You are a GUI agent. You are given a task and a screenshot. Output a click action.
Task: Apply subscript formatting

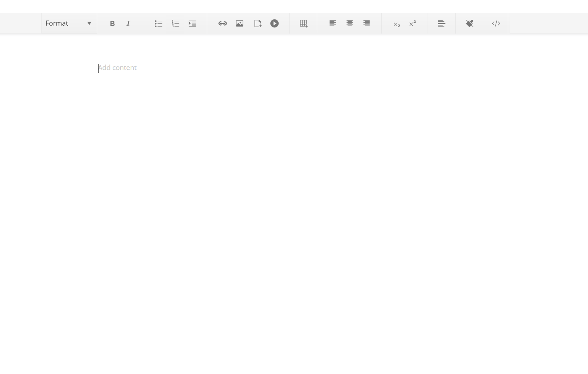pyautogui.click(x=397, y=24)
